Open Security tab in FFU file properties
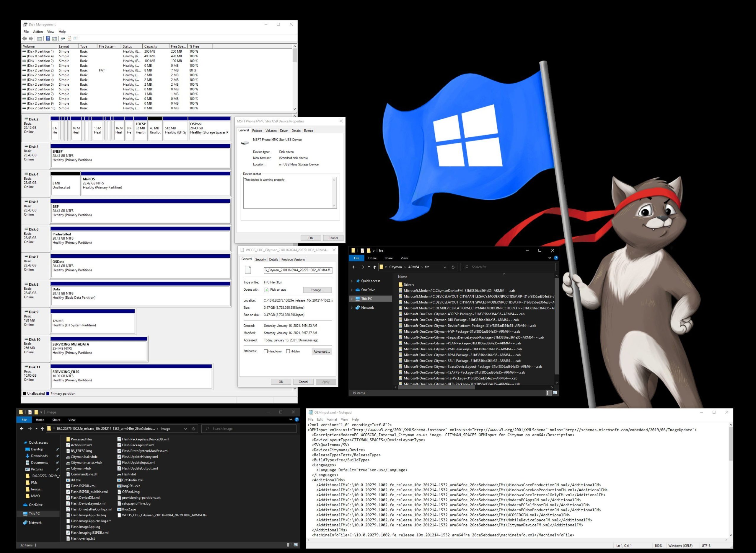This screenshot has width=756, height=553. [260, 259]
